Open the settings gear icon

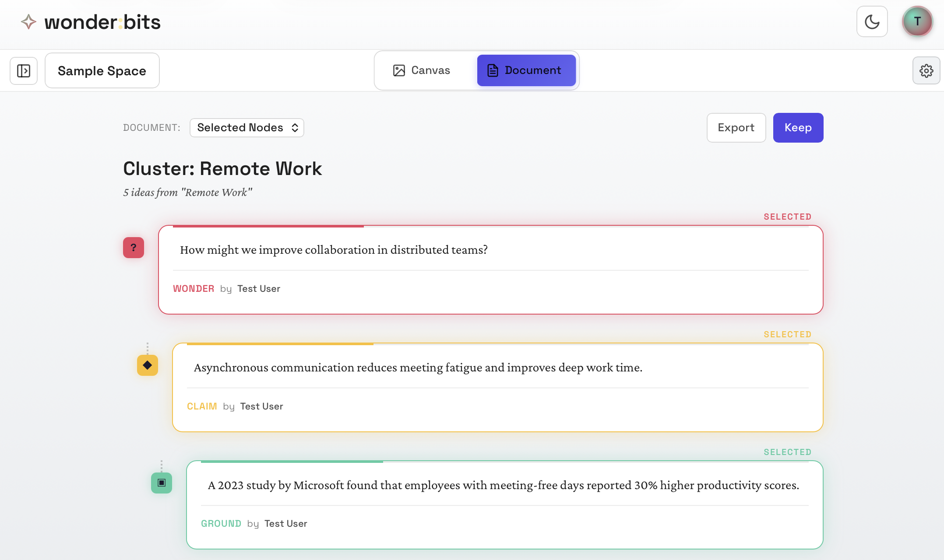(x=926, y=70)
